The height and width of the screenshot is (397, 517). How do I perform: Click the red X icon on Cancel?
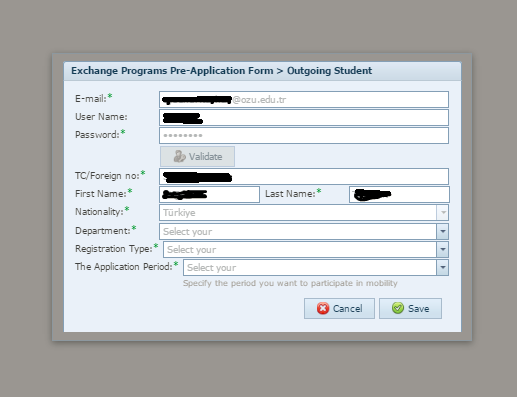coord(323,308)
